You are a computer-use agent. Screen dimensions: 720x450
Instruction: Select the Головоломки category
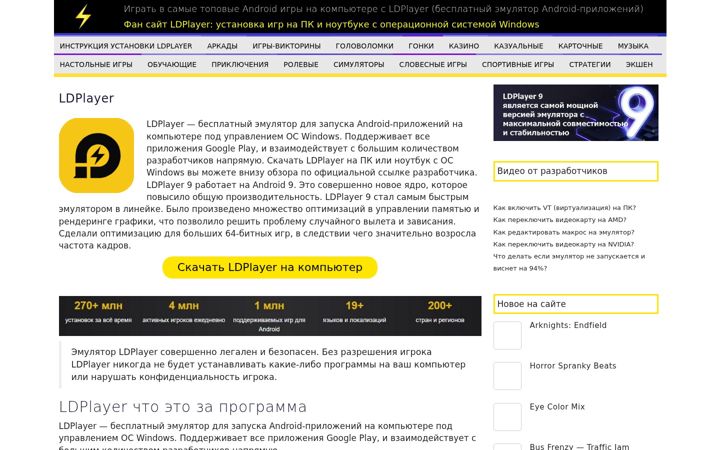tap(365, 46)
